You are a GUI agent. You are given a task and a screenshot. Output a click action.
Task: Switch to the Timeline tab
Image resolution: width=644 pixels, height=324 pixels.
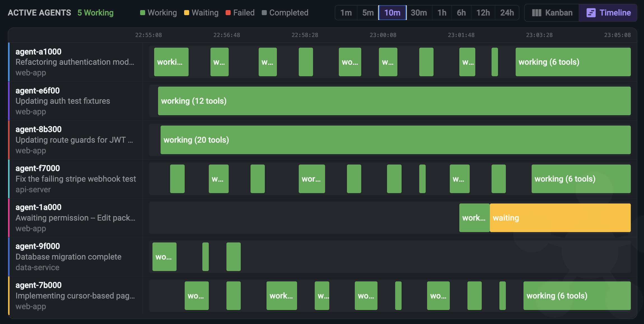coord(608,13)
